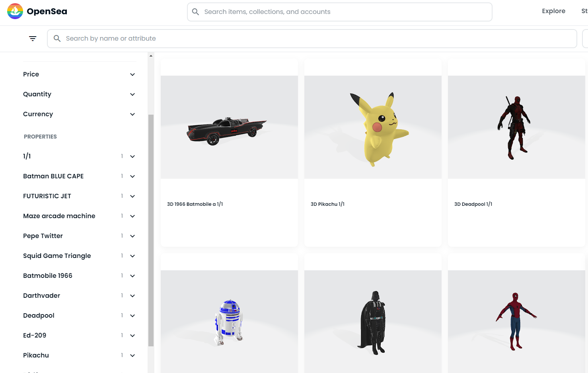Select the Price filter label

31,74
